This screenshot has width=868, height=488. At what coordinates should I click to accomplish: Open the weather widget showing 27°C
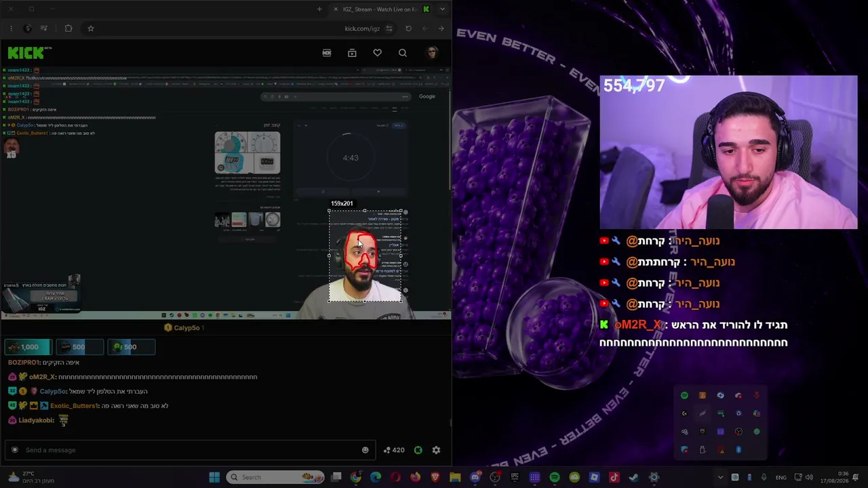(x=30, y=477)
